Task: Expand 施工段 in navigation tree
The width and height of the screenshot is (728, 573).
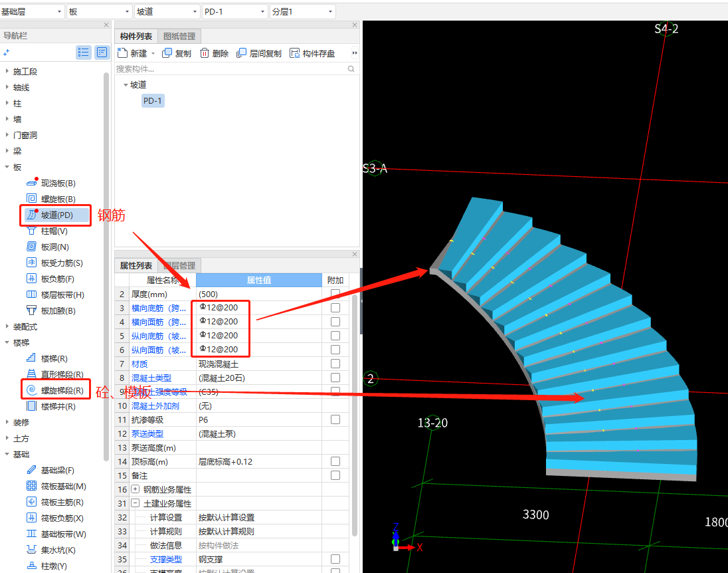Action: pos(7,71)
